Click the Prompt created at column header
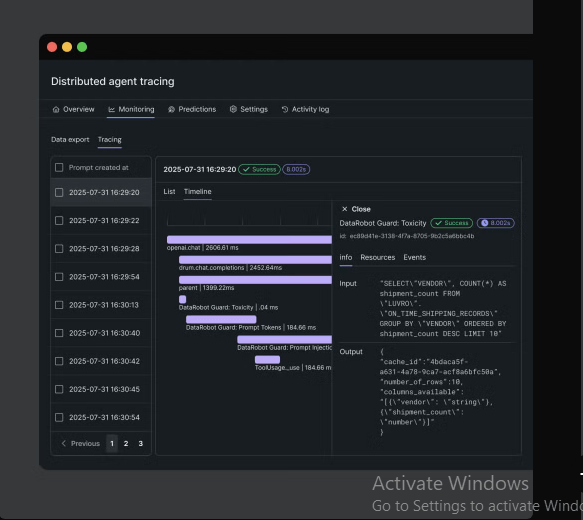Image resolution: width=583 pixels, height=520 pixels. pyautogui.click(x=99, y=168)
